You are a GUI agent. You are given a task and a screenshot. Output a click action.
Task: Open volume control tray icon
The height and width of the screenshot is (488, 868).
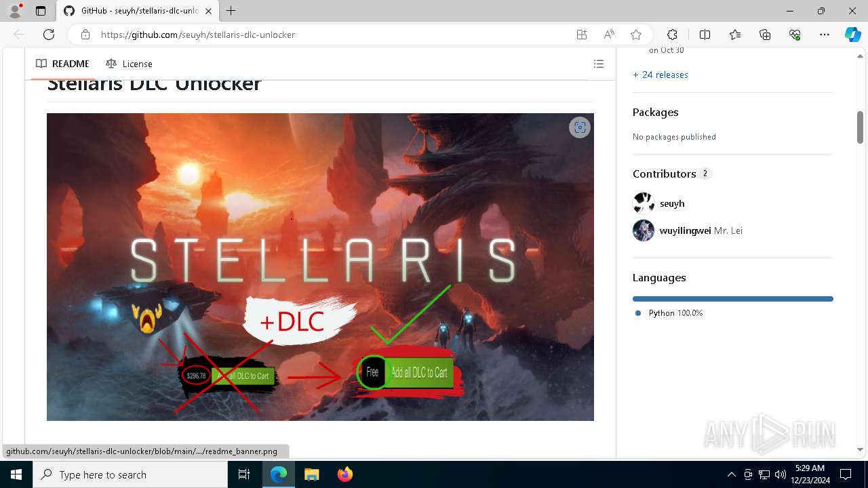(781, 474)
